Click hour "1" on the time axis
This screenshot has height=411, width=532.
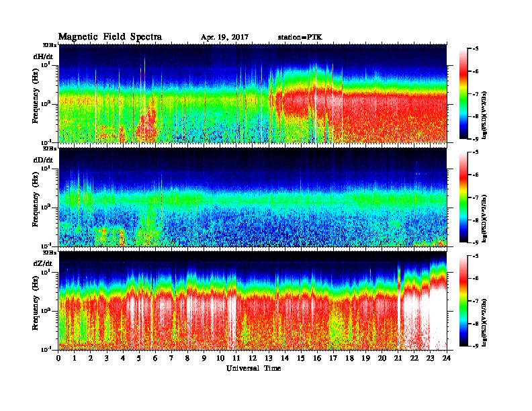click(75, 359)
